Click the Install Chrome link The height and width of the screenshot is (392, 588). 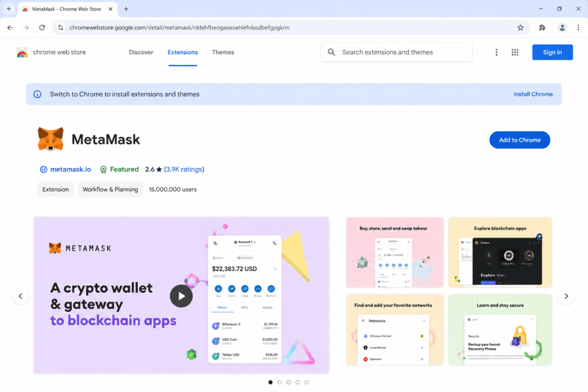tap(533, 94)
